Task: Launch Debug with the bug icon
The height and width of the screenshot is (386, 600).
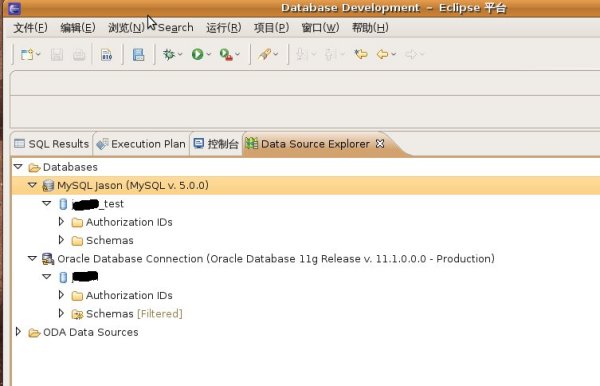Action: (x=169, y=54)
